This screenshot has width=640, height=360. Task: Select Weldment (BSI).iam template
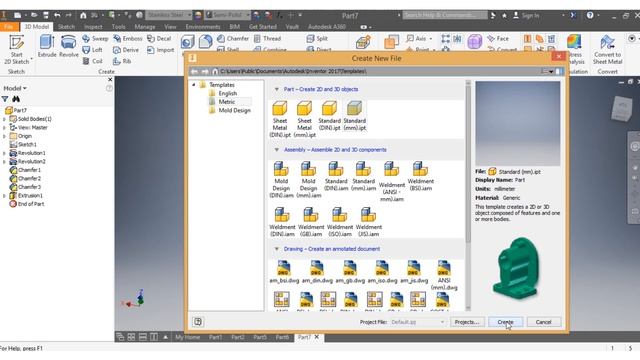click(x=420, y=176)
